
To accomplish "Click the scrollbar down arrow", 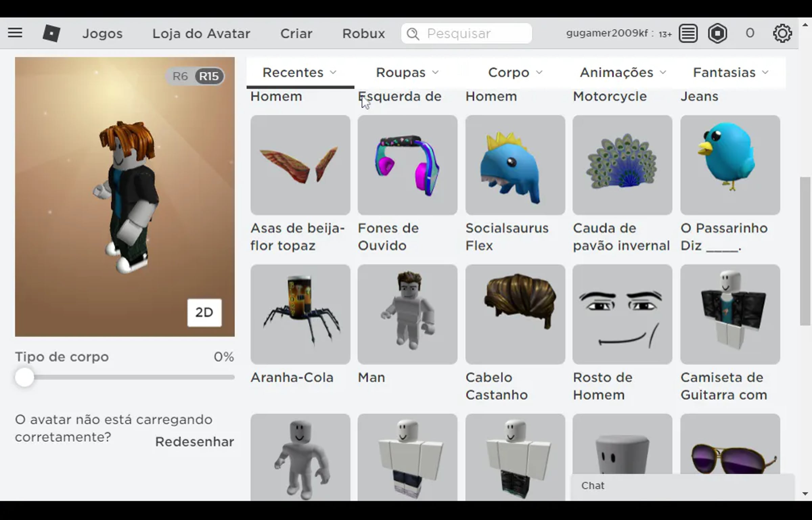I will pos(805,494).
